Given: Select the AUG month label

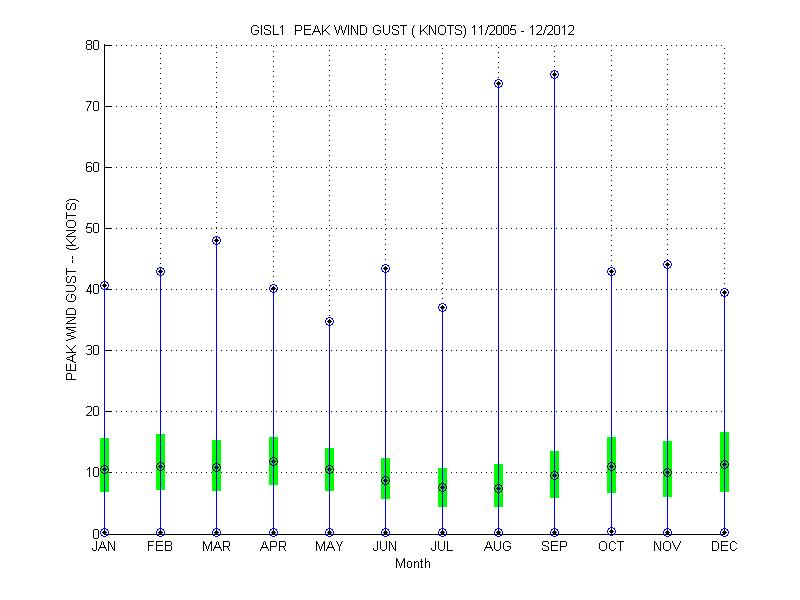Looking at the screenshot, I should pyautogui.click(x=497, y=546).
